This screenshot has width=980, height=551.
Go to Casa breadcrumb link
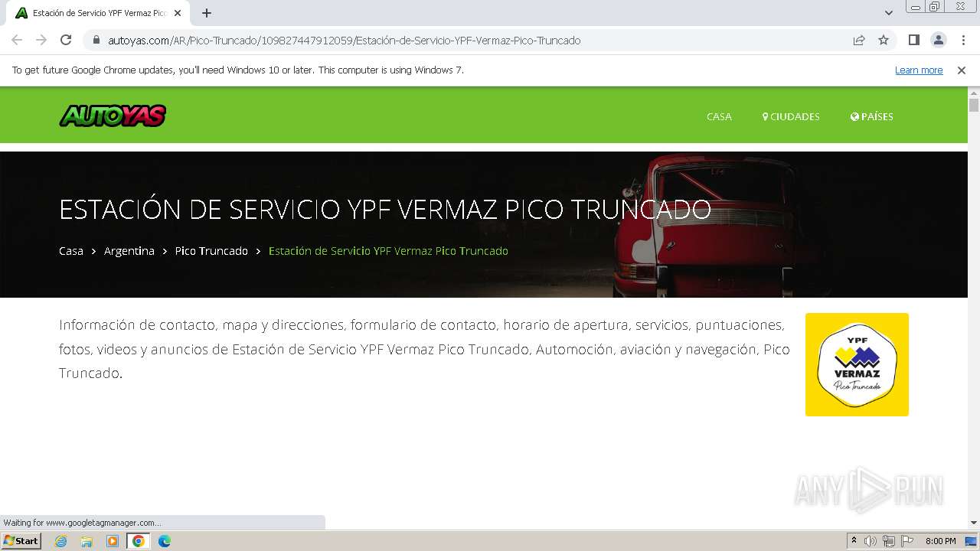tap(71, 251)
